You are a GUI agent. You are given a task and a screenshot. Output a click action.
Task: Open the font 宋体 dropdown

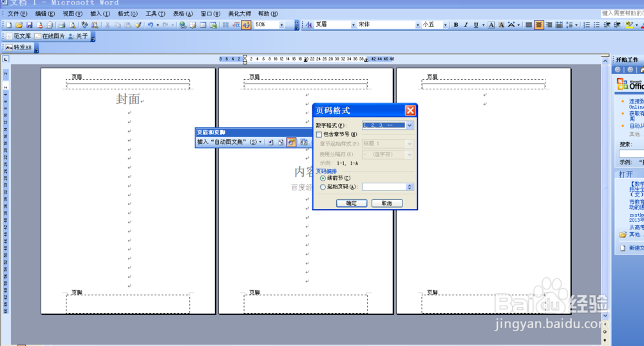point(418,25)
